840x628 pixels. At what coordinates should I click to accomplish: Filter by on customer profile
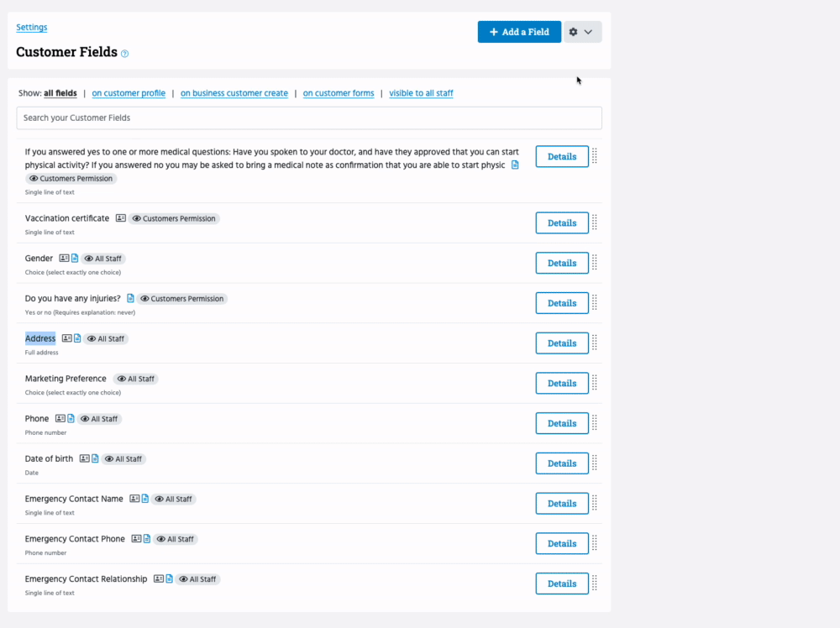[129, 93]
